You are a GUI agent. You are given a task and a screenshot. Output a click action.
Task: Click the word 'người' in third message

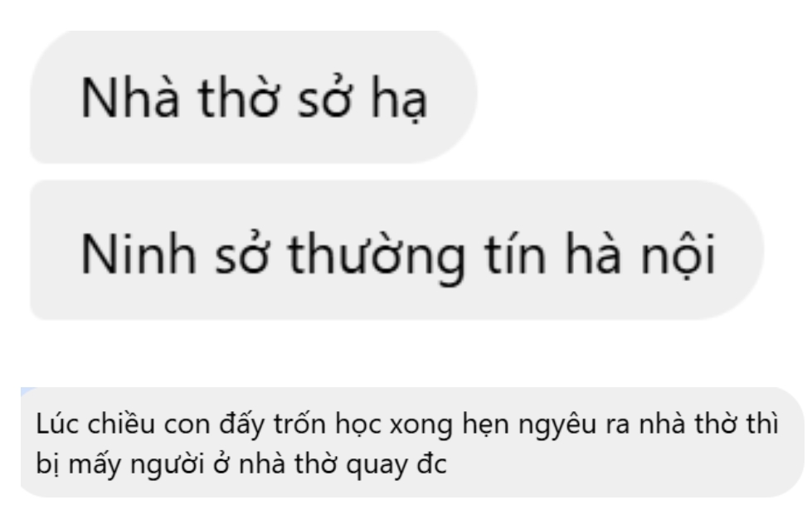click(168, 464)
